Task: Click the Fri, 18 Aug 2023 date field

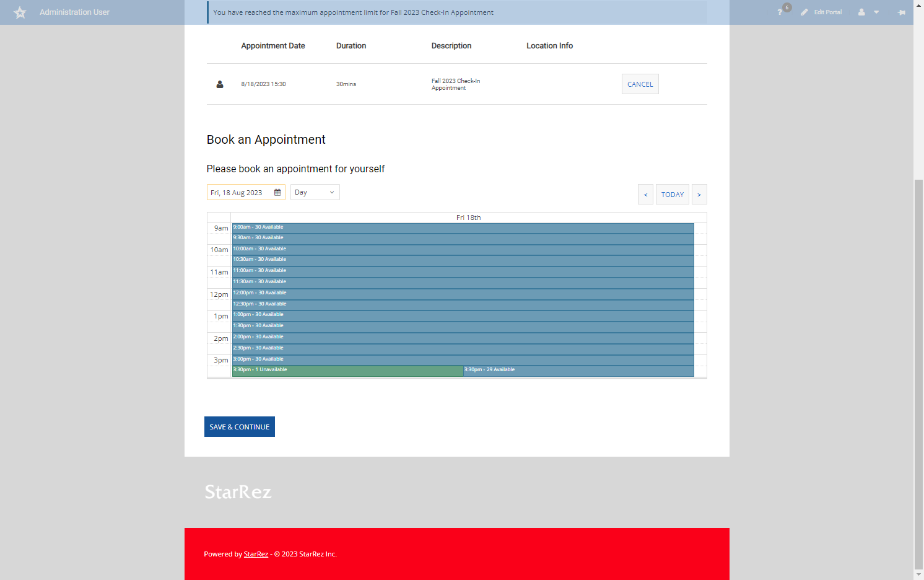Action: tap(246, 192)
